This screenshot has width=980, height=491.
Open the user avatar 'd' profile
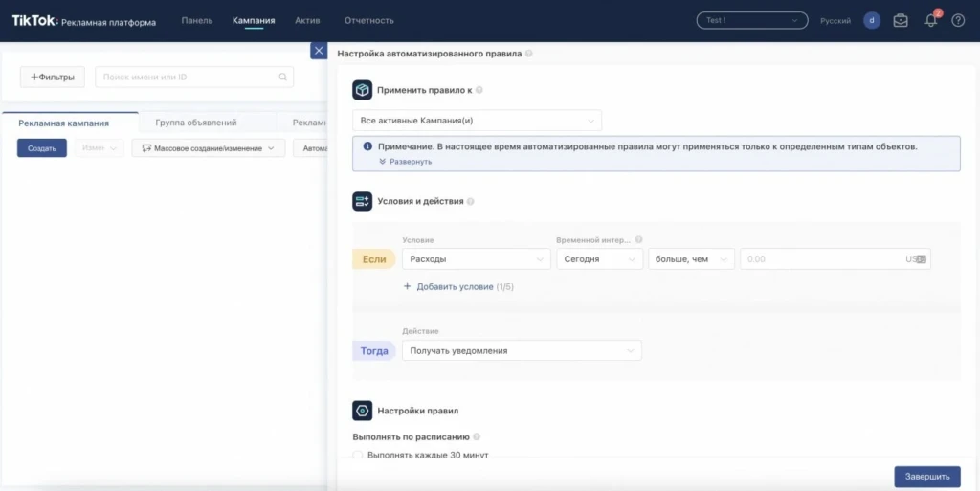coord(872,21)
